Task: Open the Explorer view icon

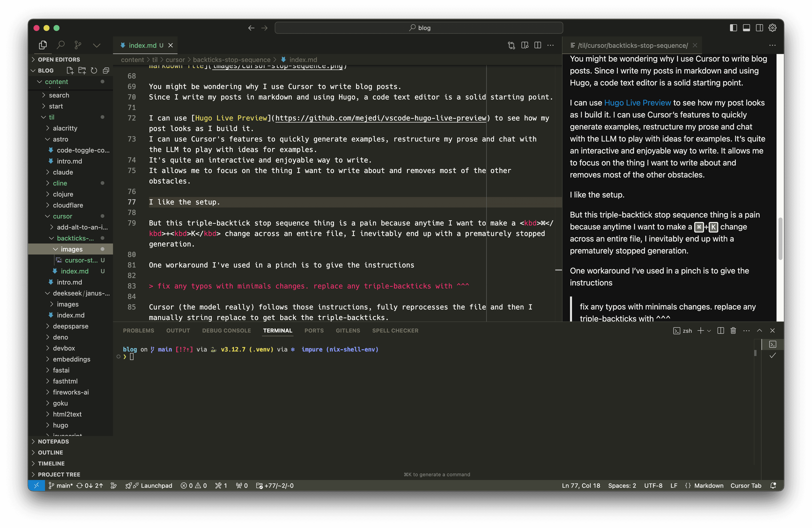Action: coord(43,45)
